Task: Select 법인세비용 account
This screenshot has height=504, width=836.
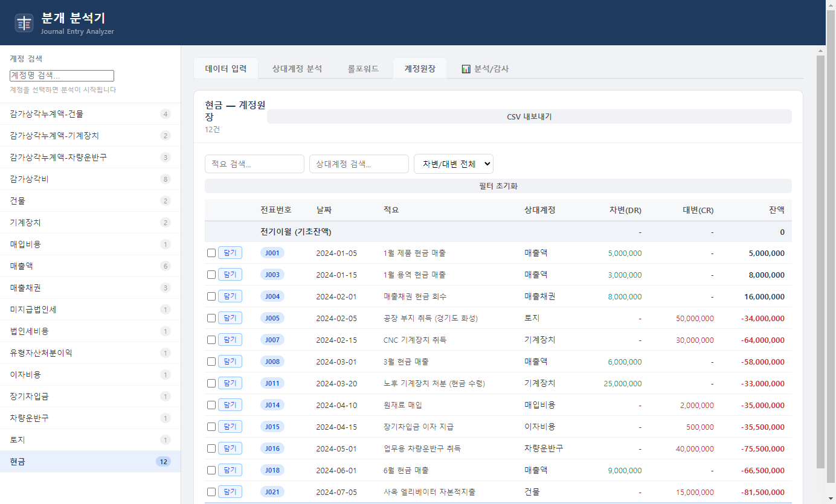Action: point(90,331)
